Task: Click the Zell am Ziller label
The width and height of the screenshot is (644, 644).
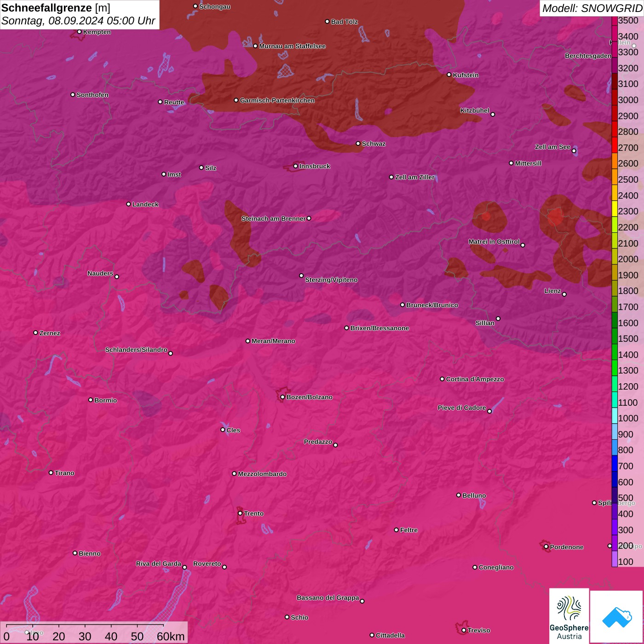Action: pyautogui.click(x=414, y=177)
